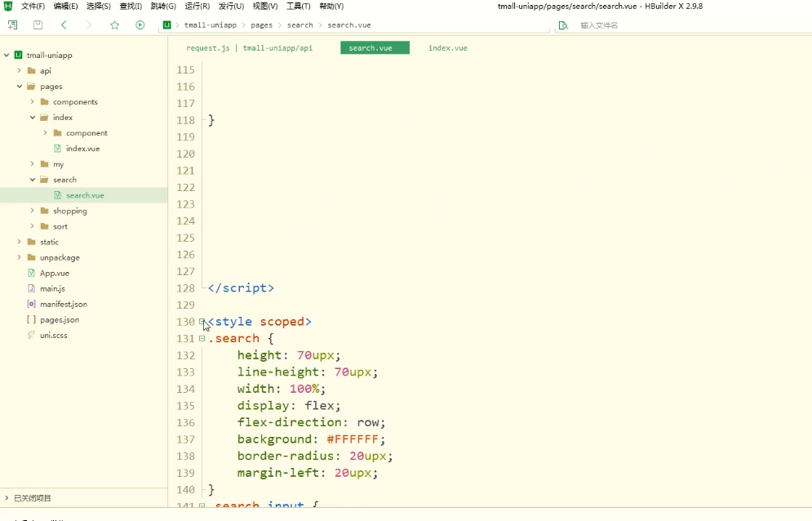The height and width of the screenshot is (521, 812).
Task: Expand the unpackage folder arrow
Action: [19, 257]
